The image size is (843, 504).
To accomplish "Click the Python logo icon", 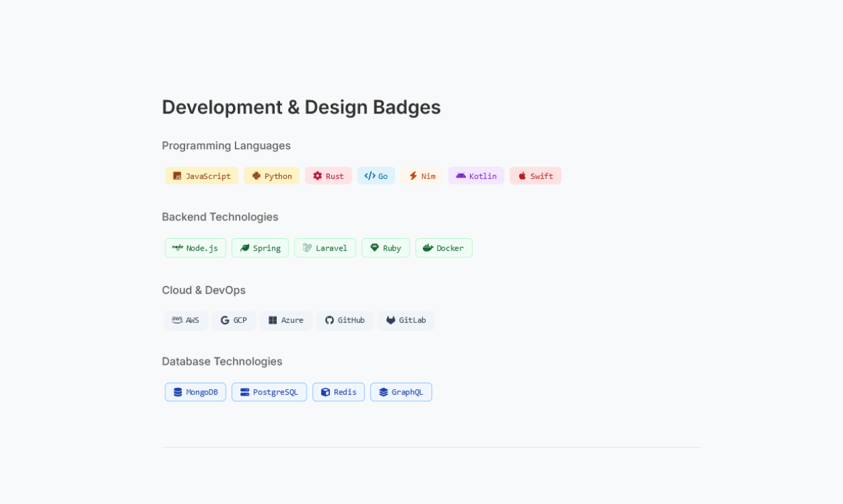I will (x=256, y=176).
